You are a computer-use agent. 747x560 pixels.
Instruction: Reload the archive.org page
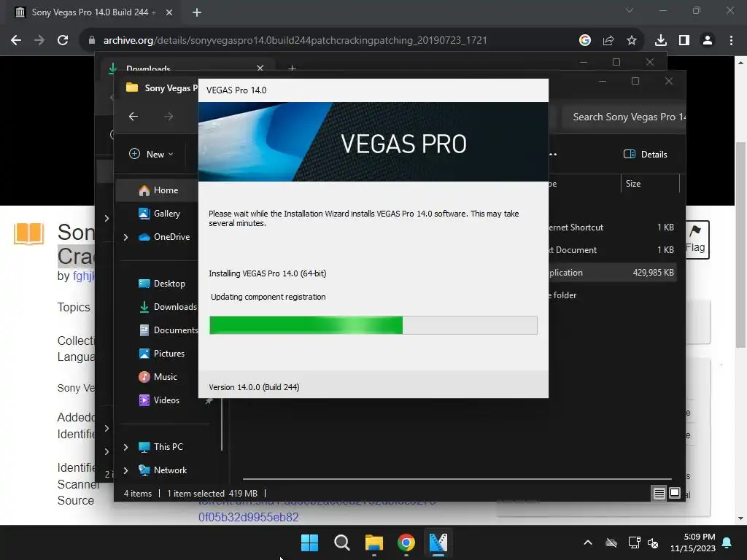[x=63, y=41]
